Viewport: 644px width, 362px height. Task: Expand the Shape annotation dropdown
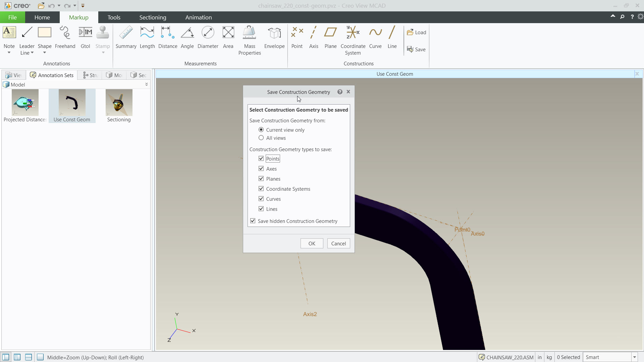pos(44,53)
